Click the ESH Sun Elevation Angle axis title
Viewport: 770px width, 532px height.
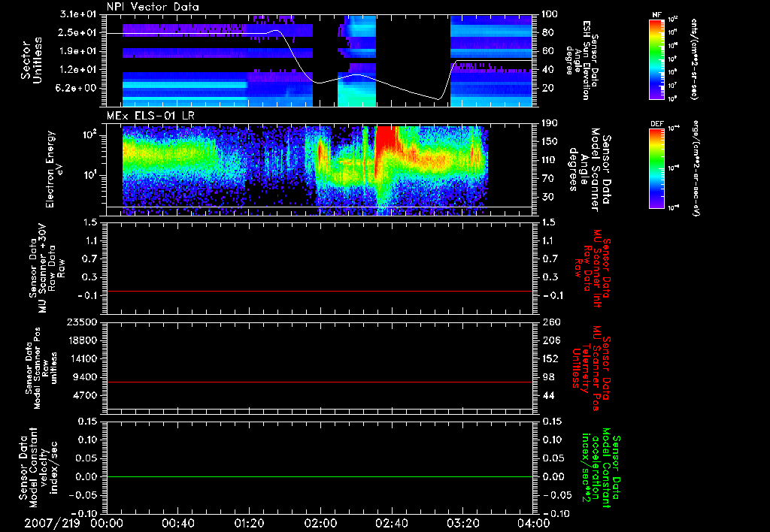coord(581,60)
